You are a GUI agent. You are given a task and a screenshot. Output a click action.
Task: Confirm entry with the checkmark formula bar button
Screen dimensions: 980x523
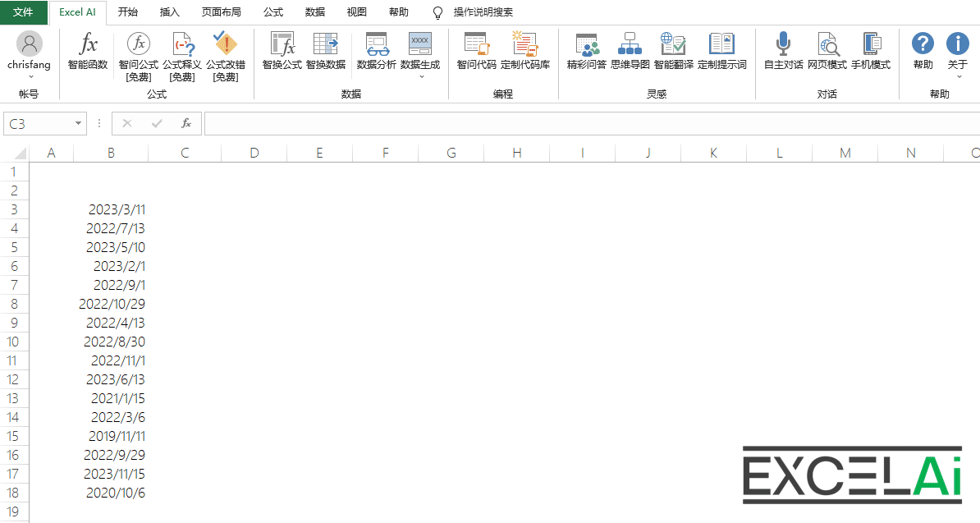[157, 123]
